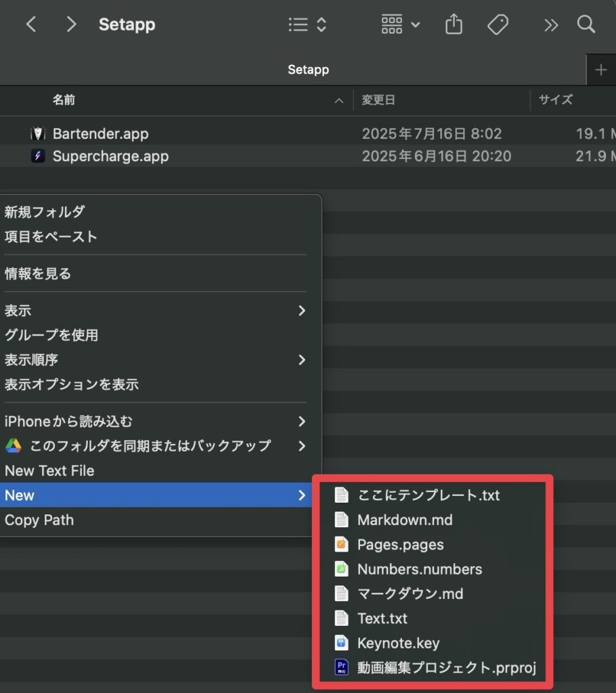Create a new ここにテンプレート.txt file
This screenshot has height=693, width=616.
click(433, 495)
